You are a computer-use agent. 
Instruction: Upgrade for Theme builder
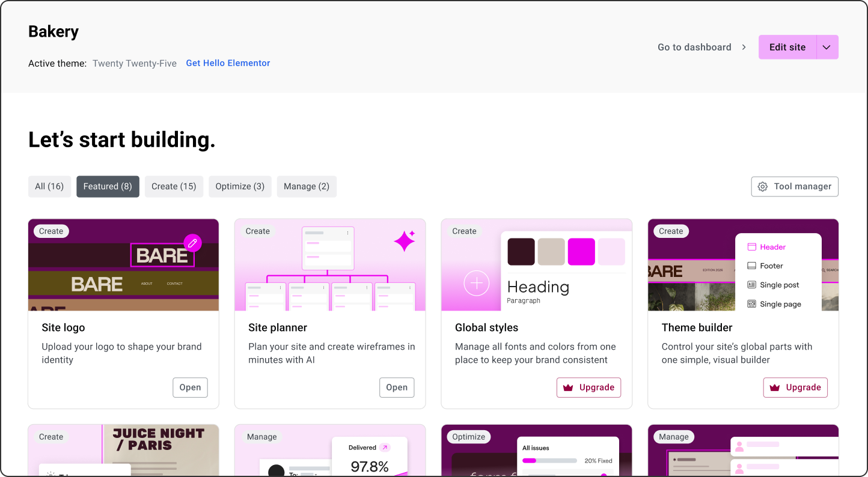(x=795, y=387)
